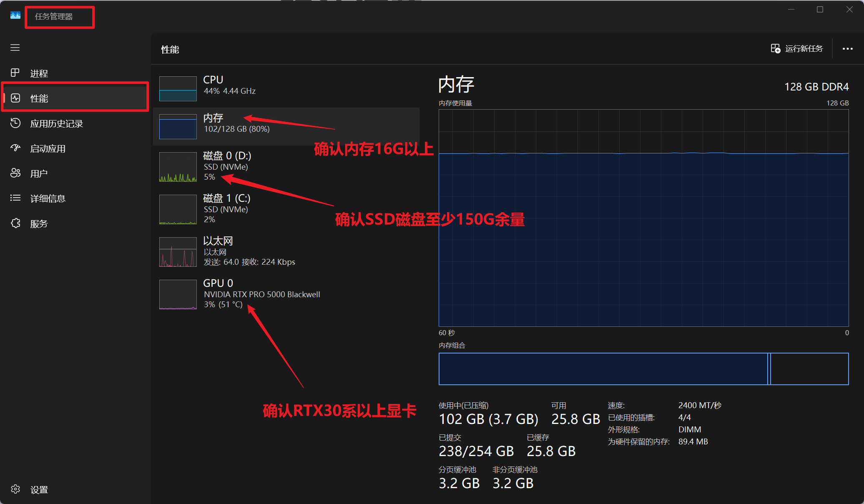Click the Details (详细信息) list icon
Viewport: 864px width, 504px height.
(15, 198)
